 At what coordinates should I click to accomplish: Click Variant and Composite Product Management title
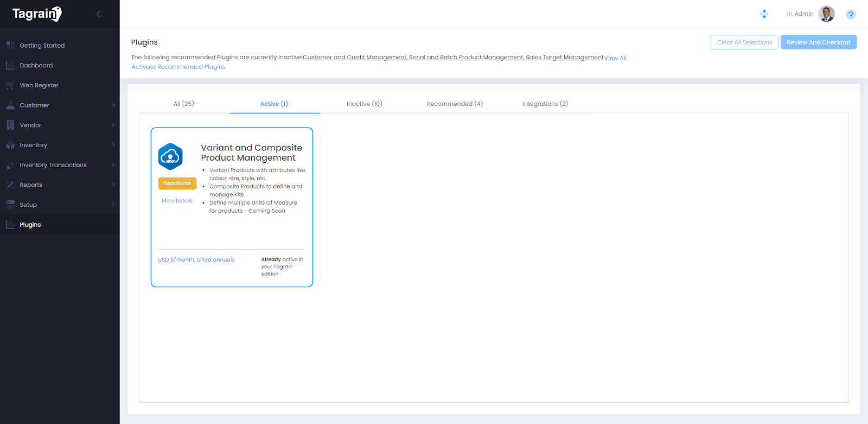[x=252, y=153]
